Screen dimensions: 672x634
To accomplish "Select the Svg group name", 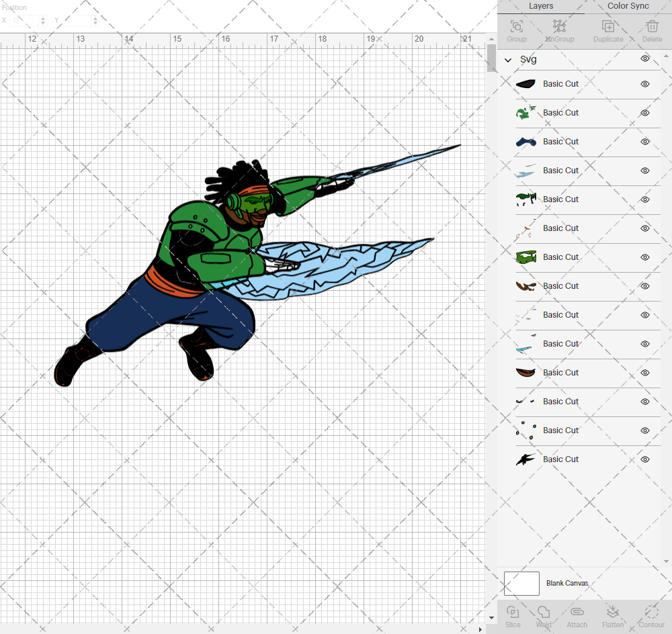I will [x=528, y=60].
